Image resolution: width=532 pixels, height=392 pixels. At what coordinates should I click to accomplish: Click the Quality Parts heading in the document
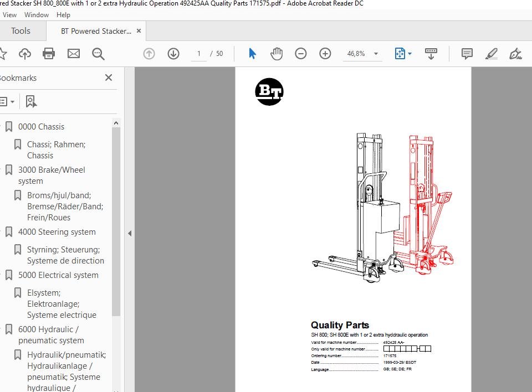point(340,325)
